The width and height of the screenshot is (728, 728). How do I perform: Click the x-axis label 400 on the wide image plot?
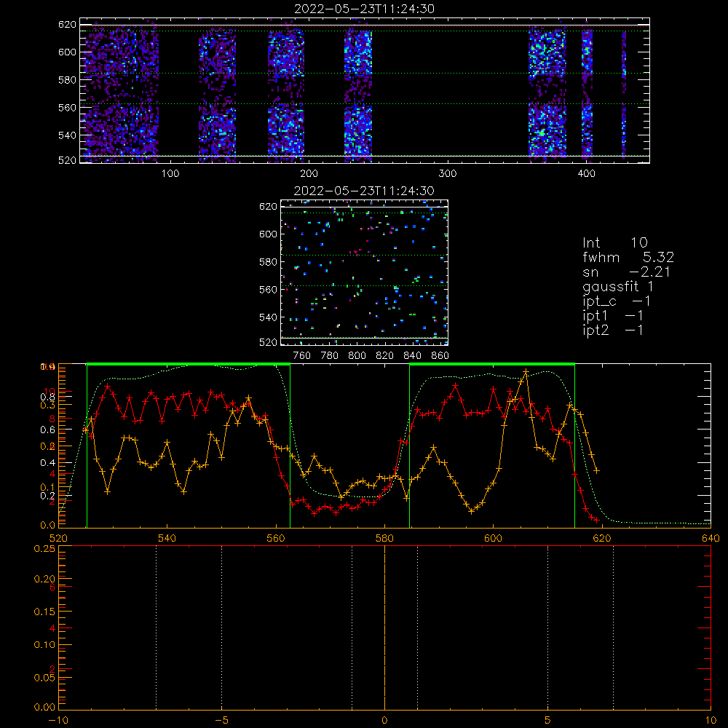[586, 174]
